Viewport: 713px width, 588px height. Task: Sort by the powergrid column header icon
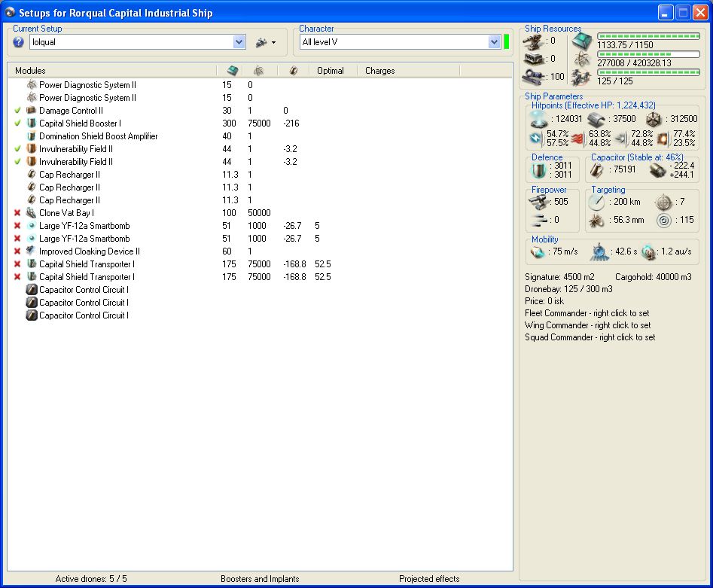coord(258,71)
